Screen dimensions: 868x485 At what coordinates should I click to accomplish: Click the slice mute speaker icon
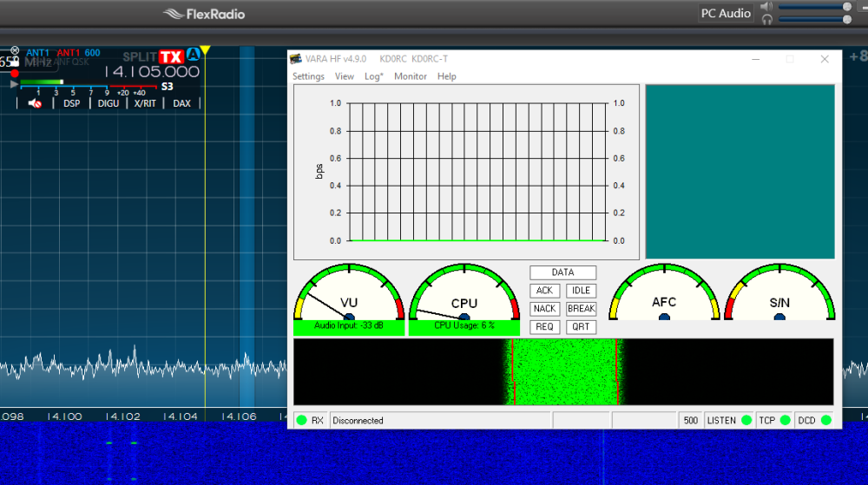[x=35, y=103]
